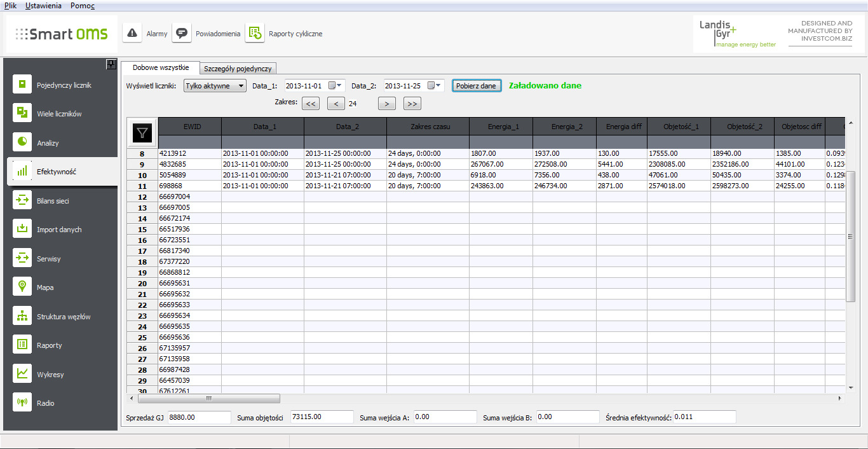Open Serwisy sidebar icon

coord(22,258)
